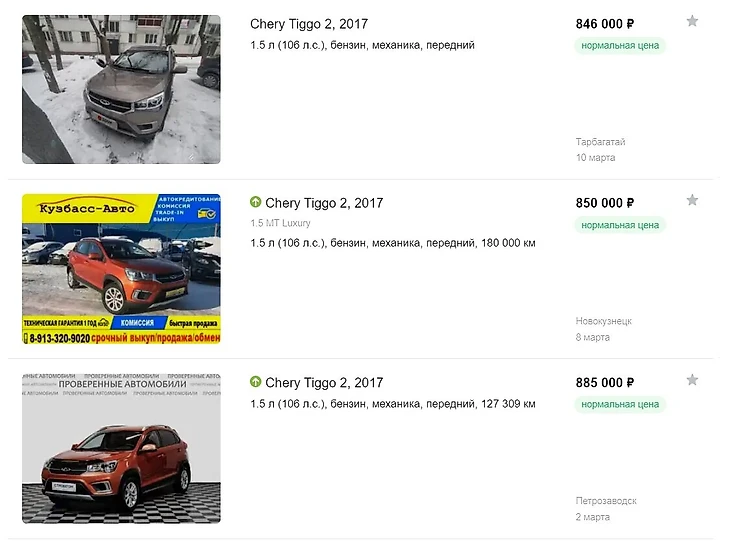This screenshot has height=541, width=730.
Task: Click the Петрозаводск location label
Action: [x=606, y=501]
